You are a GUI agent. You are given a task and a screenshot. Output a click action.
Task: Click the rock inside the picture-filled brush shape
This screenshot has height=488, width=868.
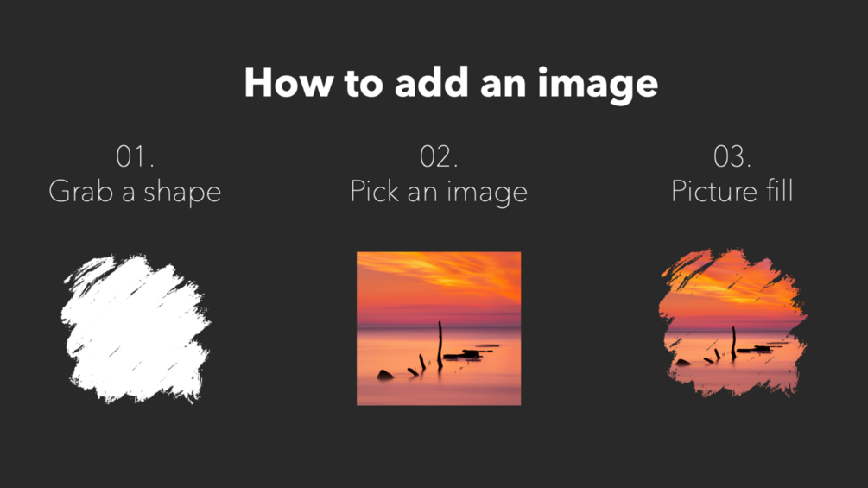683,363
